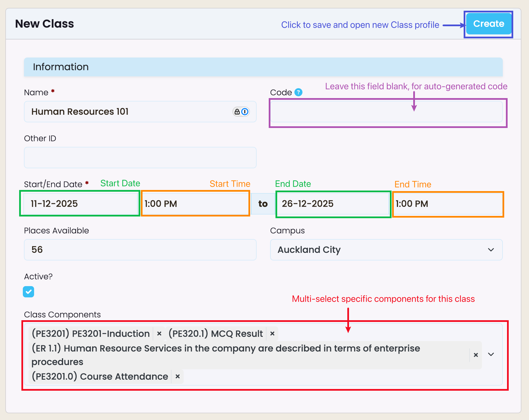Remove the ER 1.1 Human Resource Services tag
The image size is (529, 420).
pyautogui.click(x=476, y=355)
